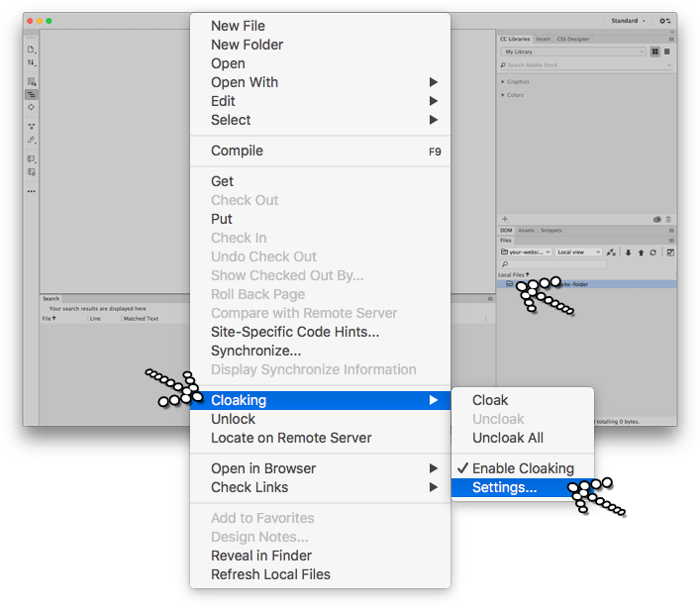Screen dimensions: 700x609
Task: Choose Put from the context menu
Action: [x=320, y=219]
